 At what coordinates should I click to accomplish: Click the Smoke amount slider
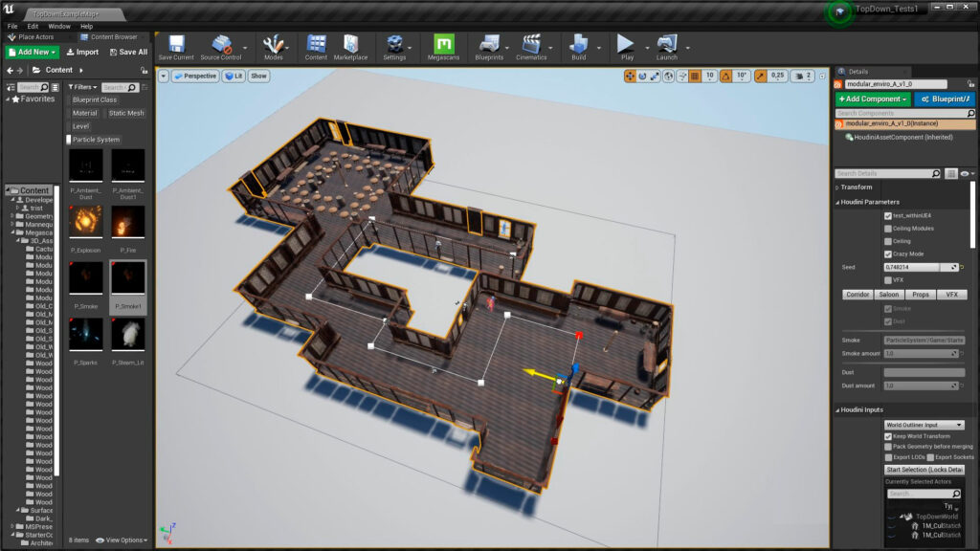coord(922,354)
